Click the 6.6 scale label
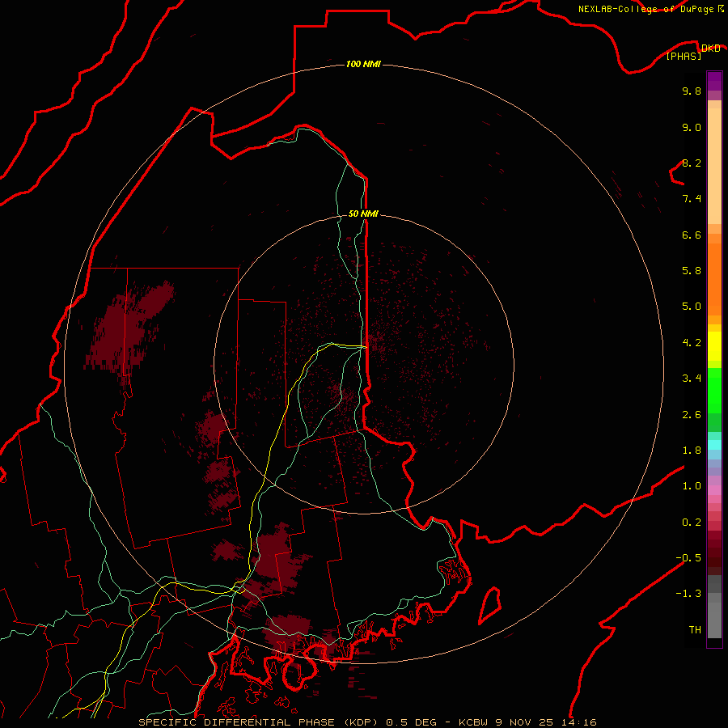The width and height of the screenshot is (728, 728). point(692,235)
